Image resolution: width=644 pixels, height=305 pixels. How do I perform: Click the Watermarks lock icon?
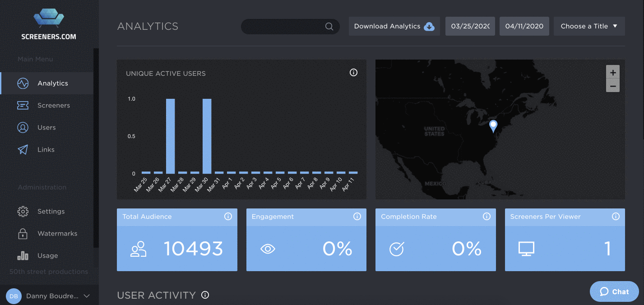tap(23, 233)
